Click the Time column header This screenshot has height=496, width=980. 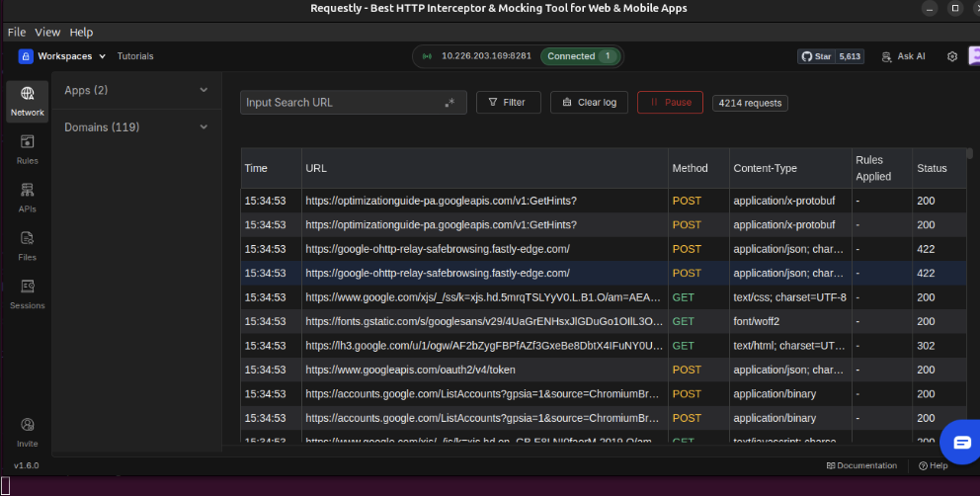(x=272, y=168)
